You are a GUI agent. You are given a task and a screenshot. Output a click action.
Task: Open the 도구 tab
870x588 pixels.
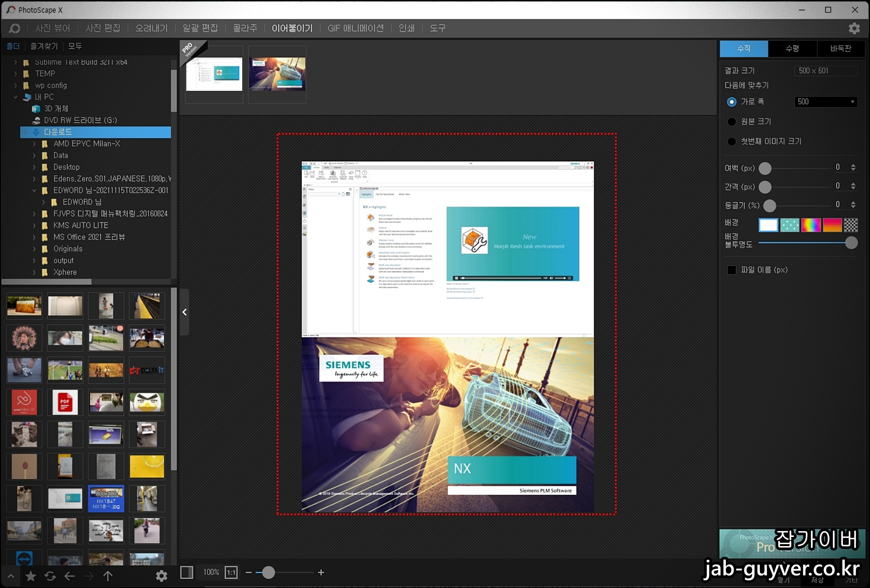437,28
